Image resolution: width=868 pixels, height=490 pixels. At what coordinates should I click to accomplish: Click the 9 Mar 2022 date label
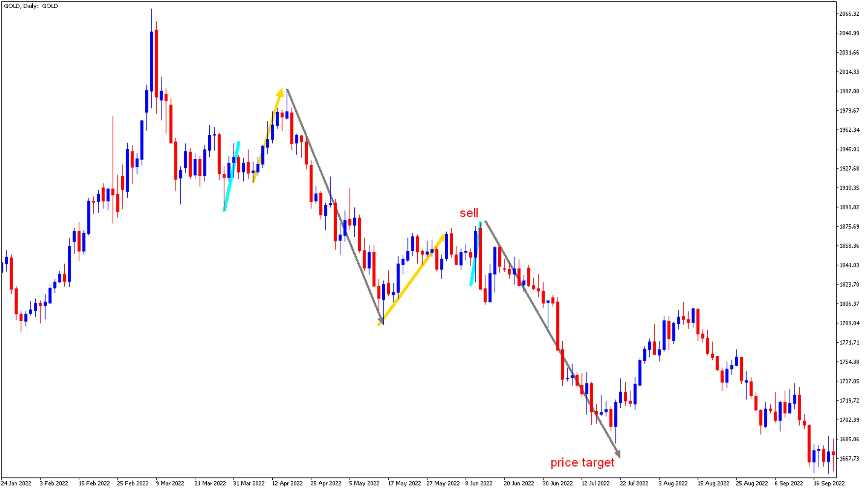170,483
